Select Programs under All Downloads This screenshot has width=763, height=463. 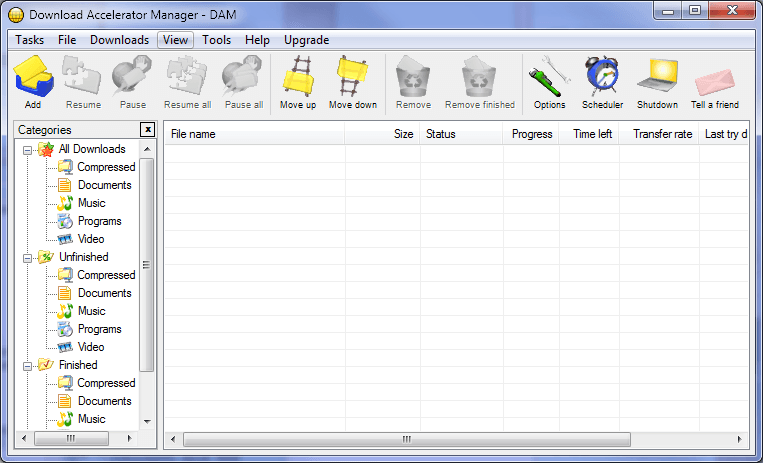(99, 221)
